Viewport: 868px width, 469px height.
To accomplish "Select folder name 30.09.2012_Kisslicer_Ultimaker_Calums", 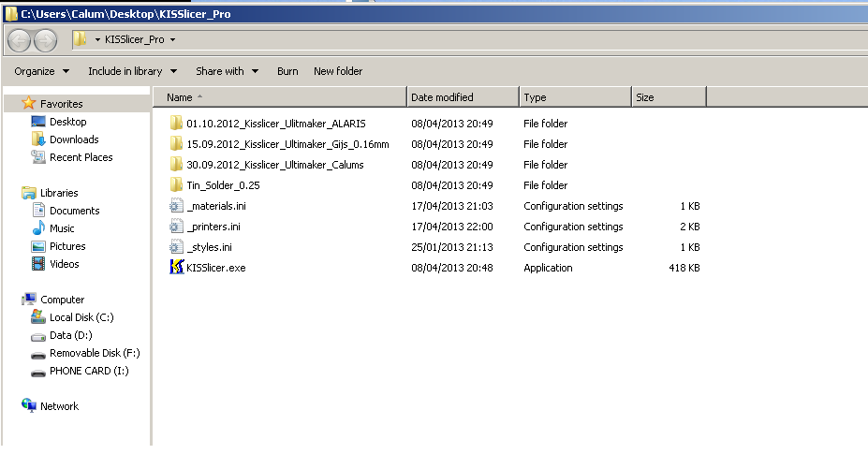I will (275, 165).
